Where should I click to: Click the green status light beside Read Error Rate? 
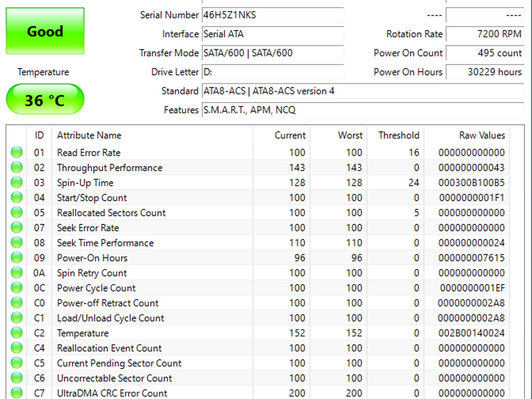point(16,152)
